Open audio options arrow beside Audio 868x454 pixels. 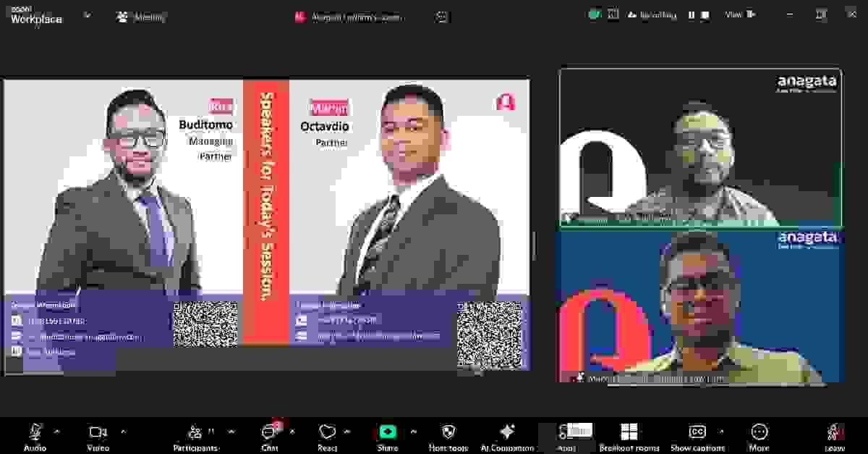pyautogui.click(x=56, y=432)
